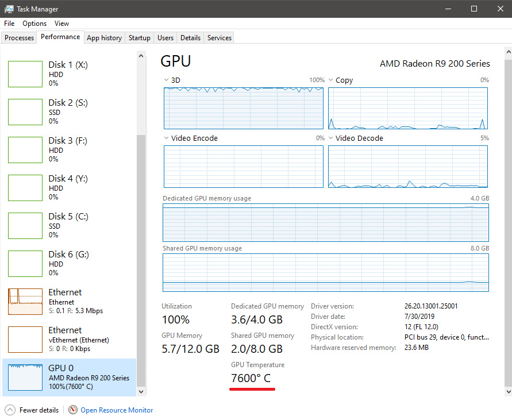Viewport: 512px width, 420px height.
Task: Click the GPU 0 sidebar title
Action: point(61,368)
